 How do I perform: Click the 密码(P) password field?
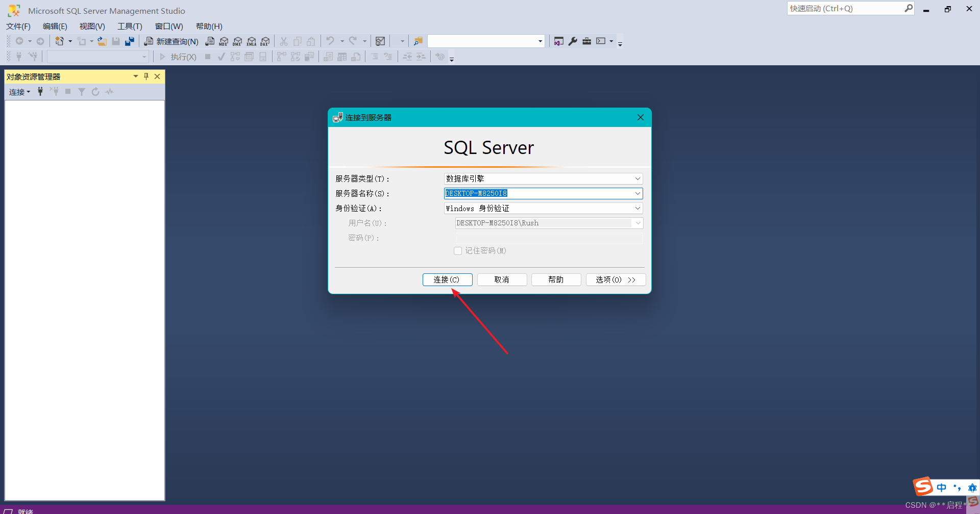click(x=549, y=238)
